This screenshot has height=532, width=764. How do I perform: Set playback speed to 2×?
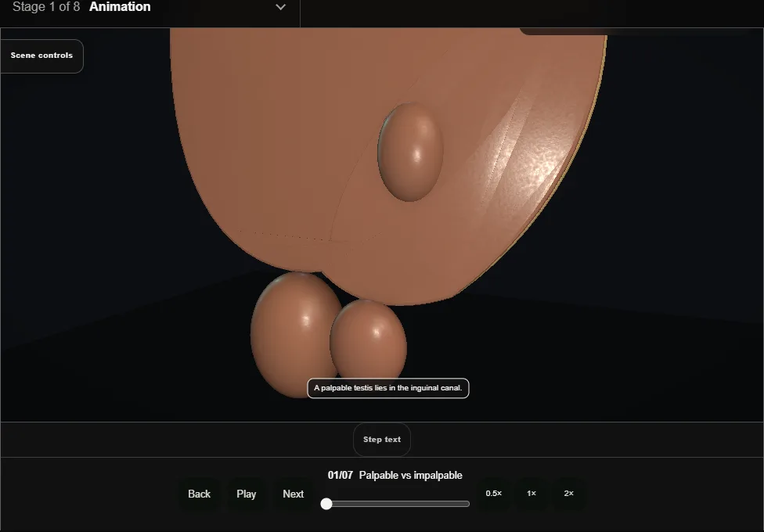pyautogui.click(x=568, y=494)
